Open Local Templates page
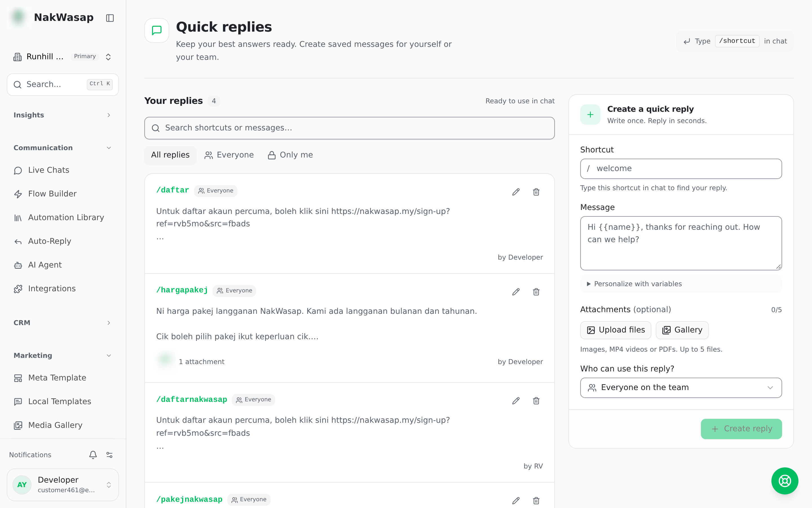Image resolution: width=812 pixels, height=508 pixels. click(x=62, y=402)
